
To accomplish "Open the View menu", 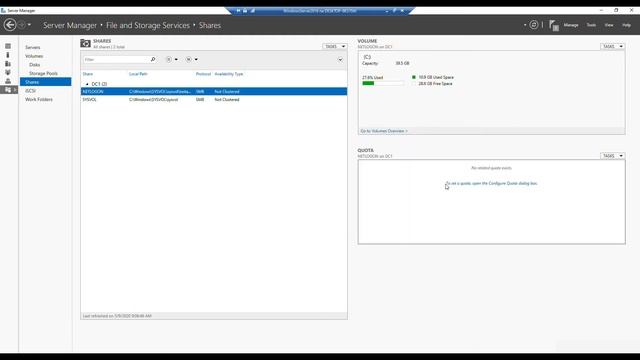I will (x=609, y=25).
